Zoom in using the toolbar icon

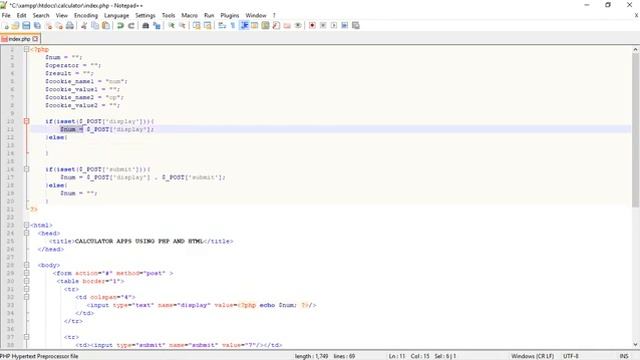coord(171,26)
